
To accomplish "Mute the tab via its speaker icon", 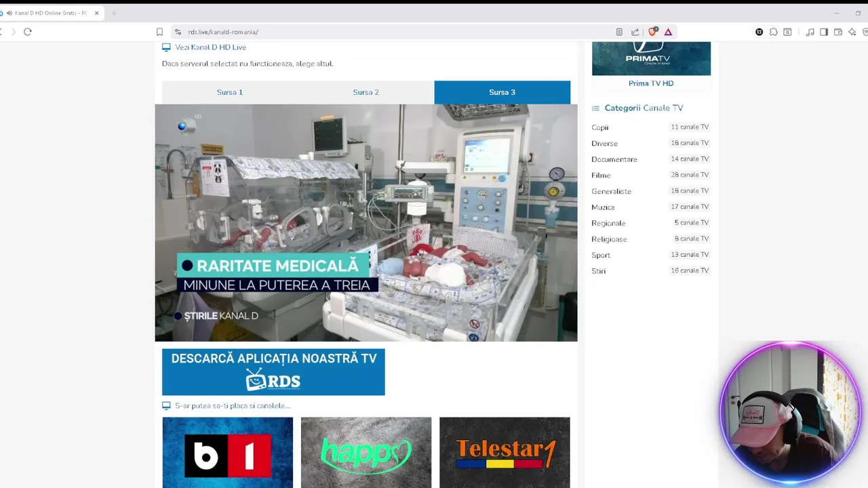I will 9,13.
